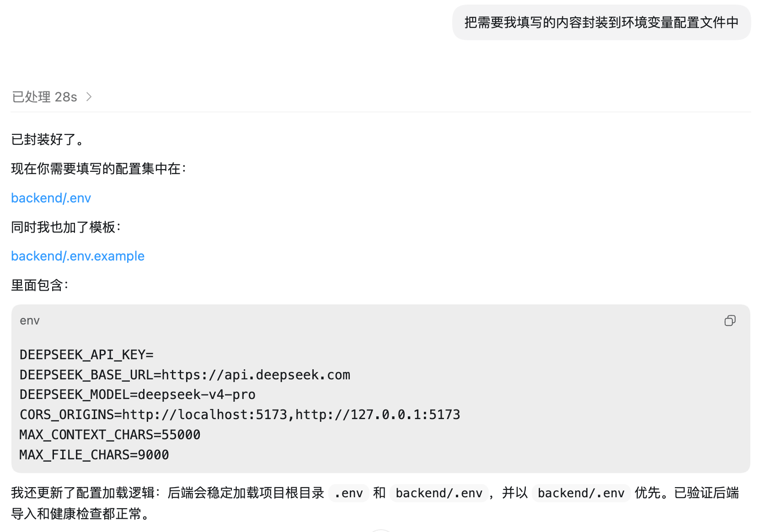Open the backend/.env file link
Image resolution: width=759 pixels, height=532 pixels.
(x=51, y=198)
